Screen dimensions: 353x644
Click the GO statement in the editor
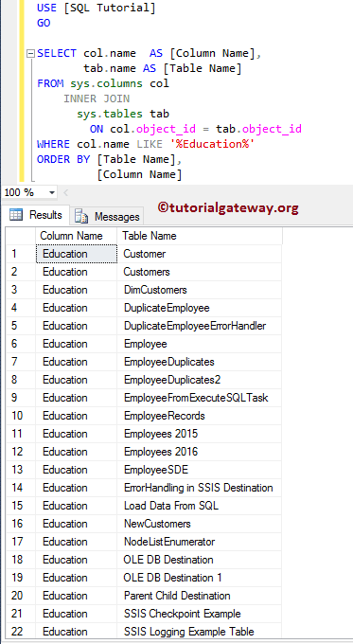(x=44, y=23)
